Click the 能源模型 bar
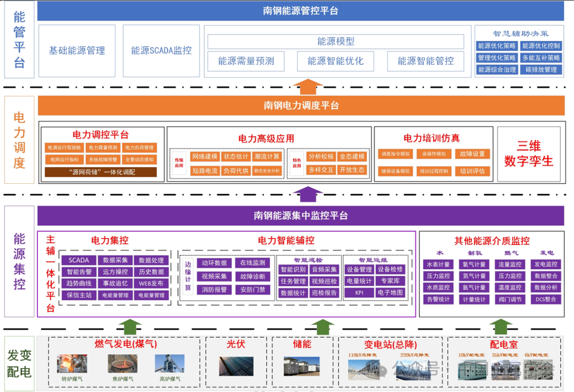Viewport: 574px width, 392px height. point(336,41)
